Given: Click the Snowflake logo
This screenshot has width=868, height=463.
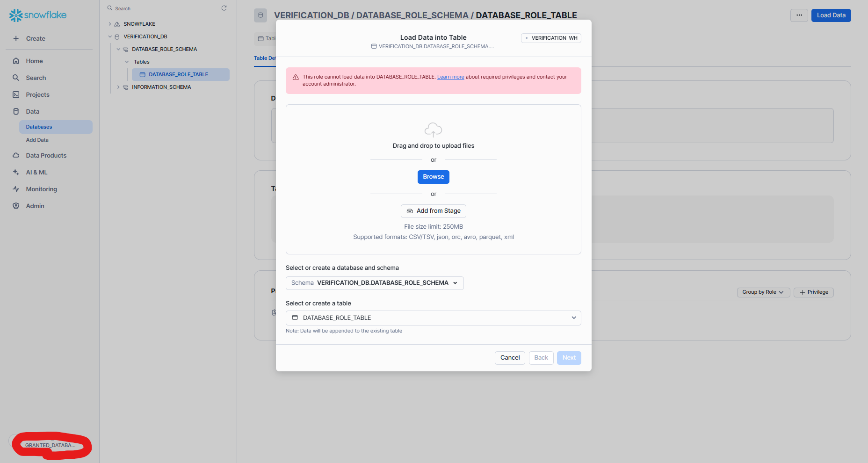Looking at the screenshot, I should point(38,15).
